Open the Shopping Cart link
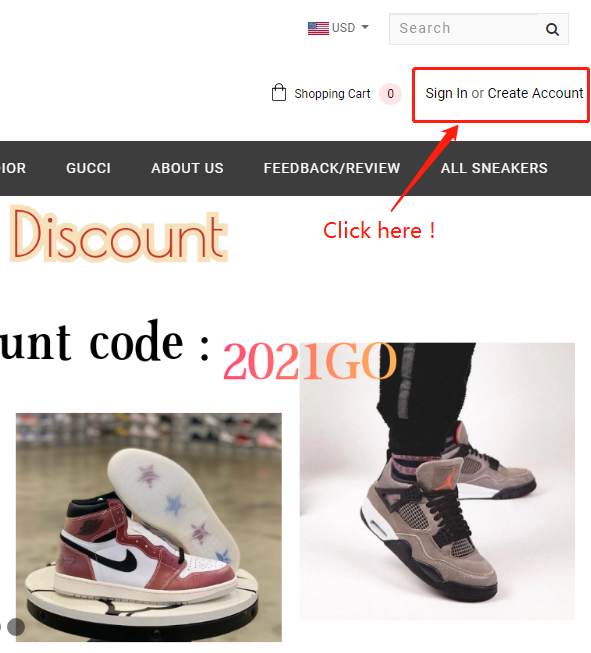 point(332,94)
